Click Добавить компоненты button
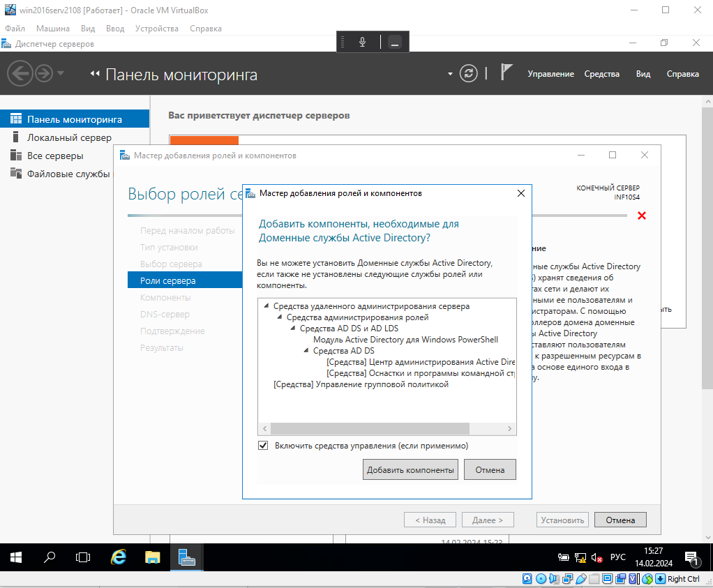Image resolution: width=713 pixels, height=588 pixels. pyautogui.click(x=410, y=469)
